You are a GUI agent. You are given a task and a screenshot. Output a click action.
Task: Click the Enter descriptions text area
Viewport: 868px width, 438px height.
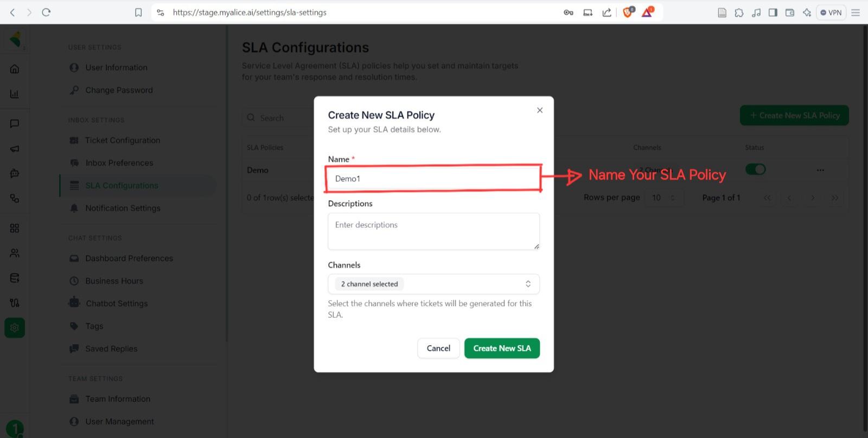coord(433,231)
